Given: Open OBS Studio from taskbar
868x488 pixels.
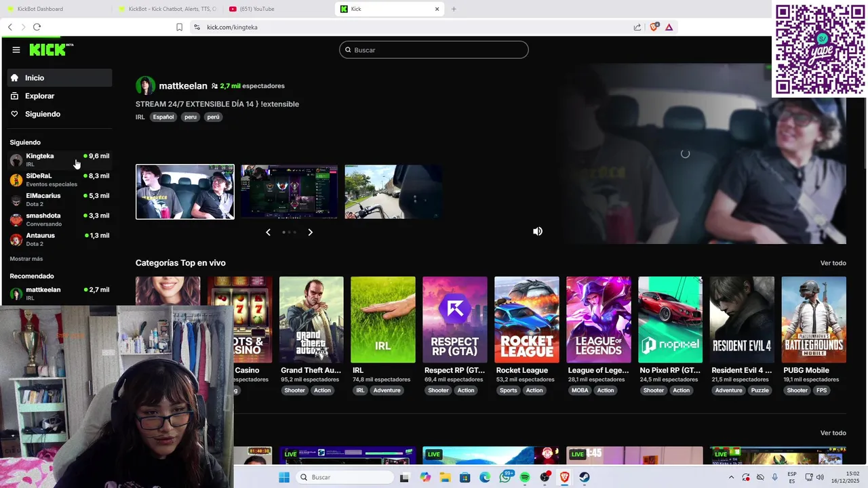Looking at the screenshot, I should [x=545, y=477].
